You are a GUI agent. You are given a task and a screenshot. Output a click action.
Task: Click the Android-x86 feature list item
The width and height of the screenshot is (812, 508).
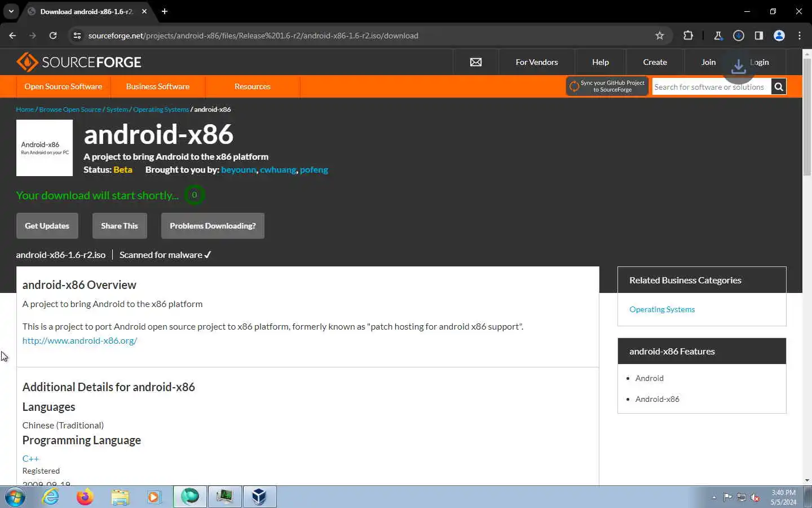(657, 399)
